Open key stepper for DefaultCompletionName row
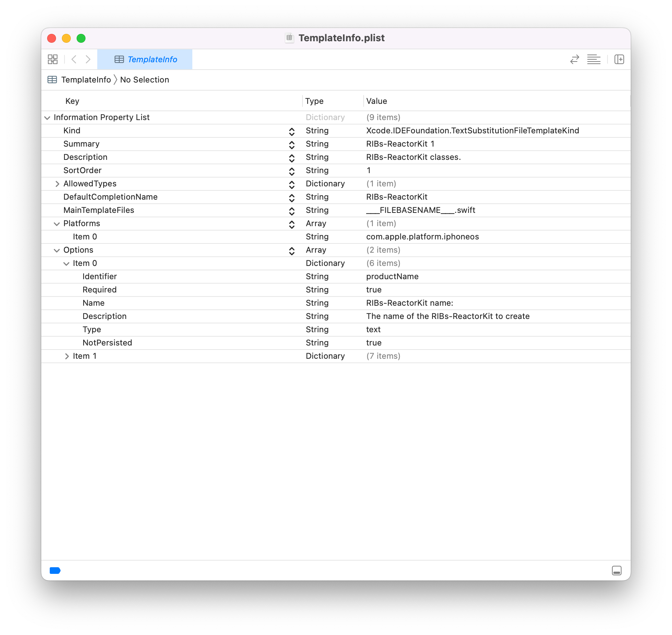The width and height of the screenshot is (672, 635). pos(292,198)
